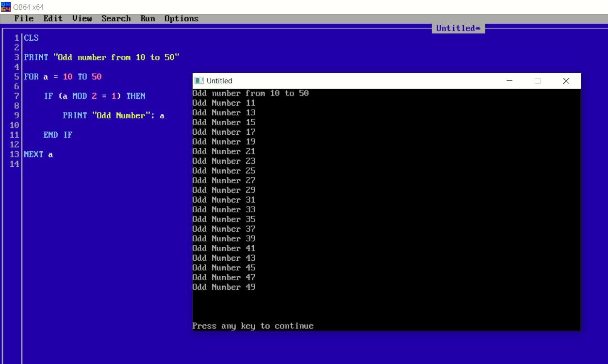Click the FOR a = 10 TO 50 line
608x364 pixels.
click(x=61, y=77)
